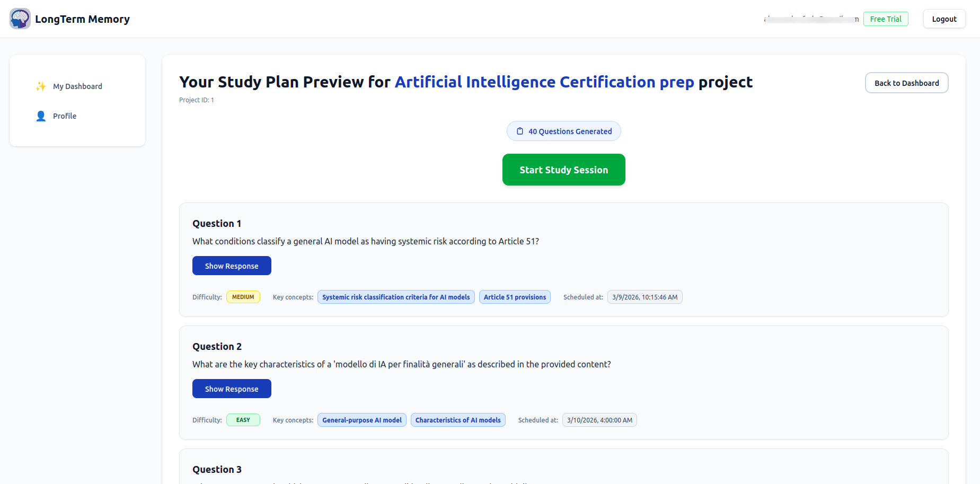Log out using the Logout button
980x484 pixels.
tap(944, 19)
